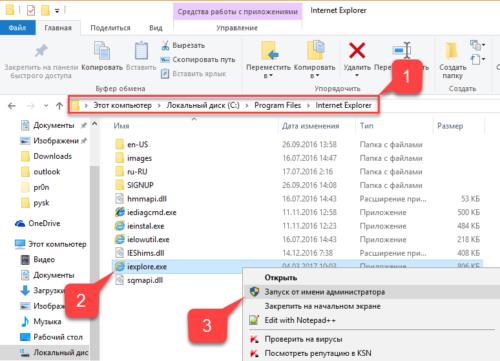
Task: Click Скопировать путь command
Action: pyautogui.click(x=198, y=60)
